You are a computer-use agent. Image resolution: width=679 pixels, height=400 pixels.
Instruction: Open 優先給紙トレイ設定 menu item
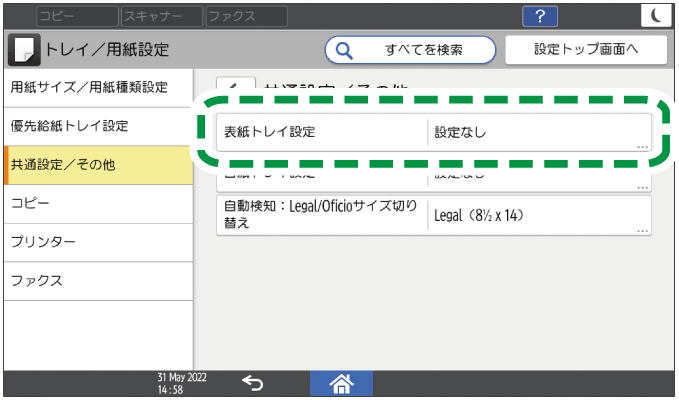coord(98,126)
